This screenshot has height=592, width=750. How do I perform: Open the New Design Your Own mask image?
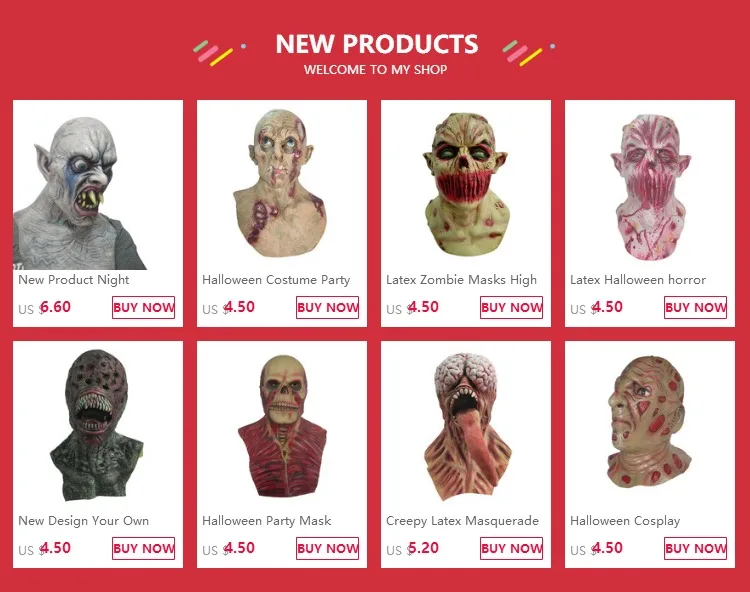point(98,426)
